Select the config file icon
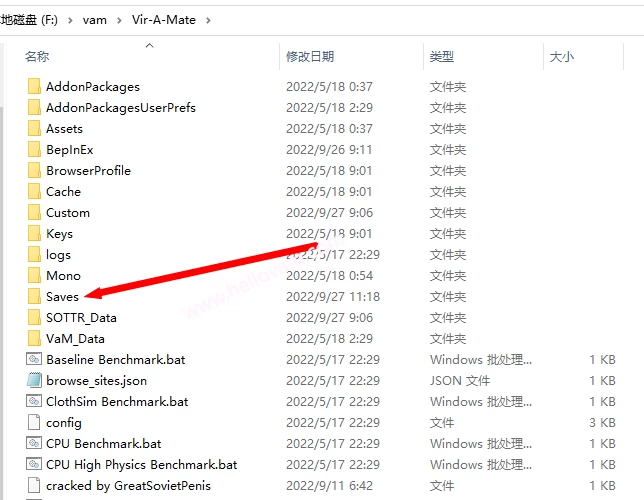This screenshot has width=644, height=500. [34, 422]
